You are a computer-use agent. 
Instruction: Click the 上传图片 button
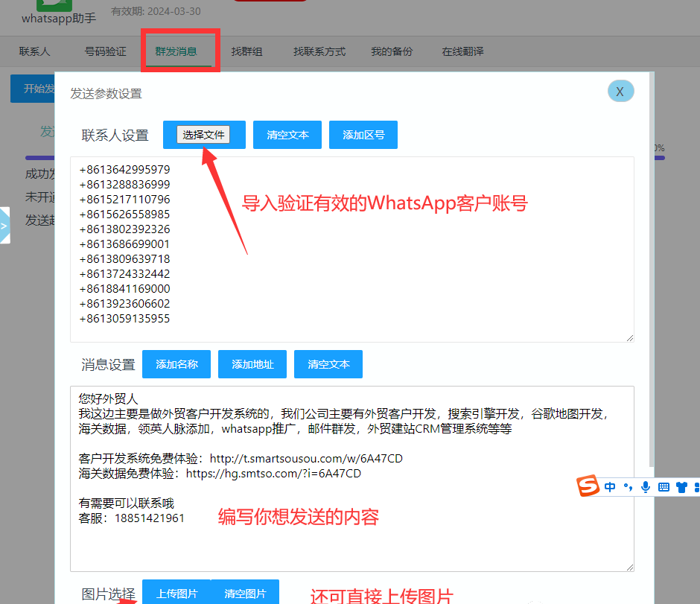point(176,593)
